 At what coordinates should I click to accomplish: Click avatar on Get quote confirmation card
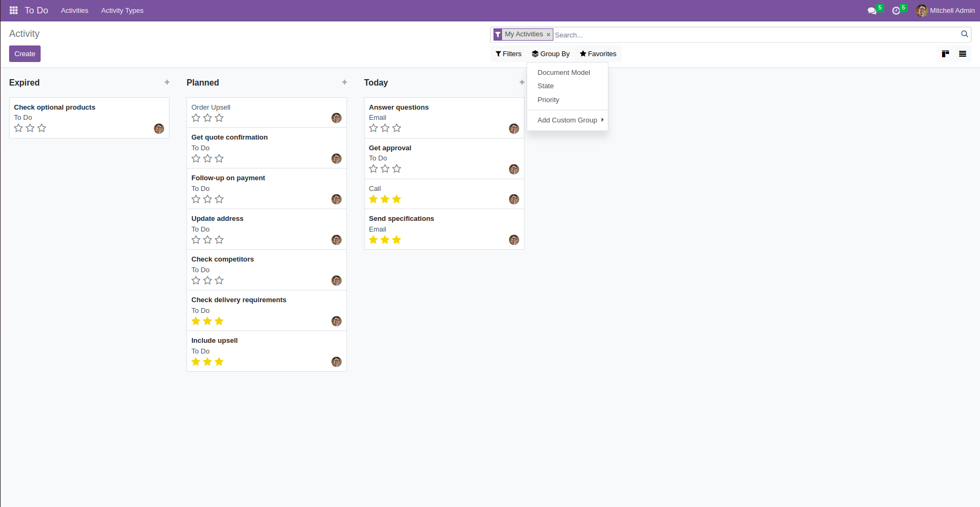(x=336, y=158)
